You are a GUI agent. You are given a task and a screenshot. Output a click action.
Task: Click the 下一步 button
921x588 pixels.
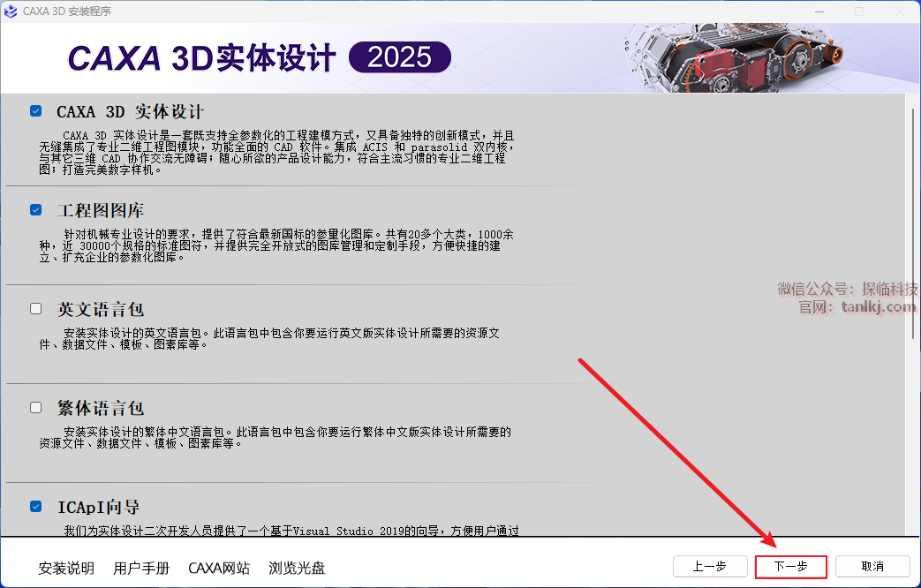pos(790,567)
